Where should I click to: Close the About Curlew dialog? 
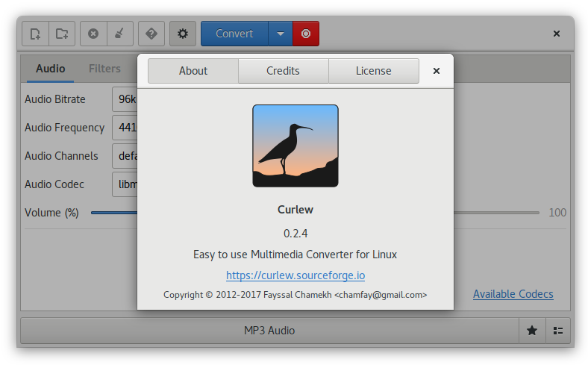pos(436,71)
